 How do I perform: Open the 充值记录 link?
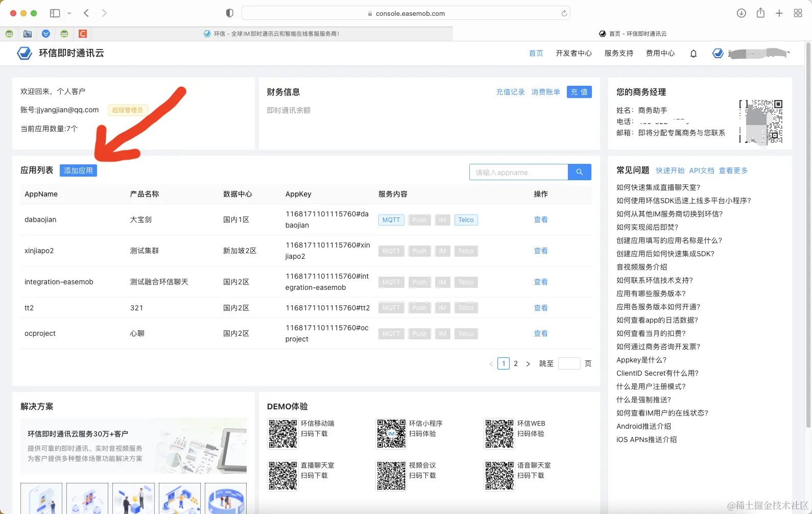pos(511,92)
